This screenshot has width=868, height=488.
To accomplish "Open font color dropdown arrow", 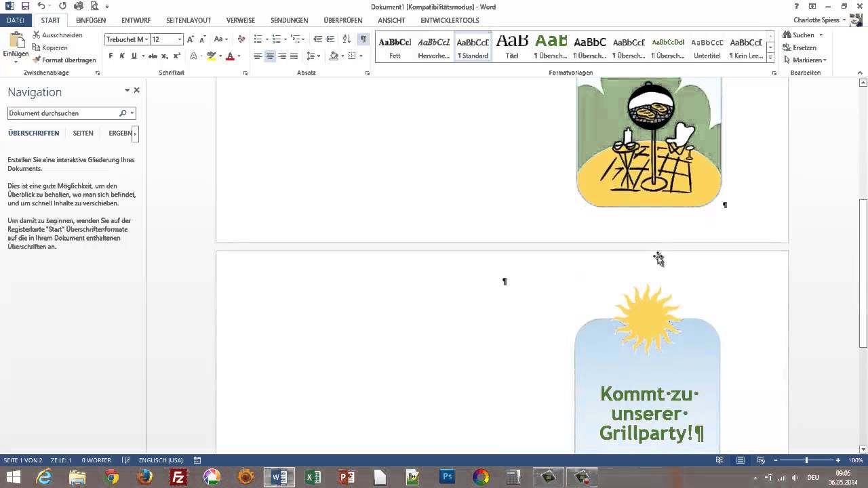I will pos(239,56).
